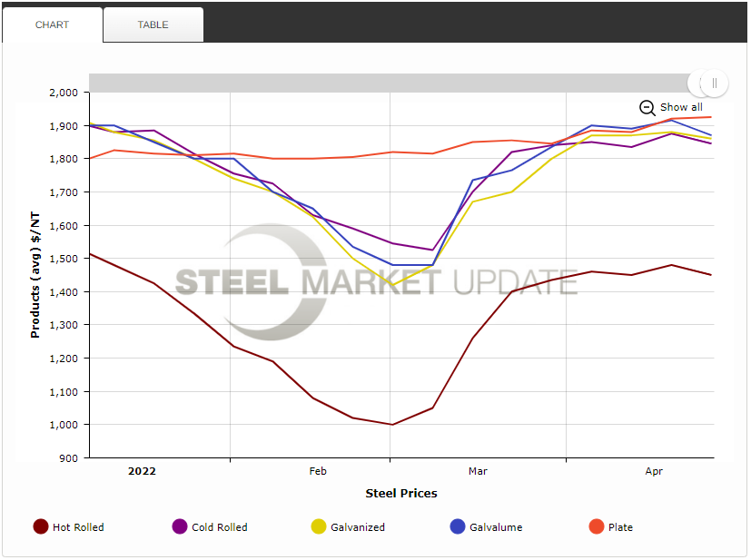Select the zoom-out magnifier icon
751x560 pixels.
tap(647, 107)
